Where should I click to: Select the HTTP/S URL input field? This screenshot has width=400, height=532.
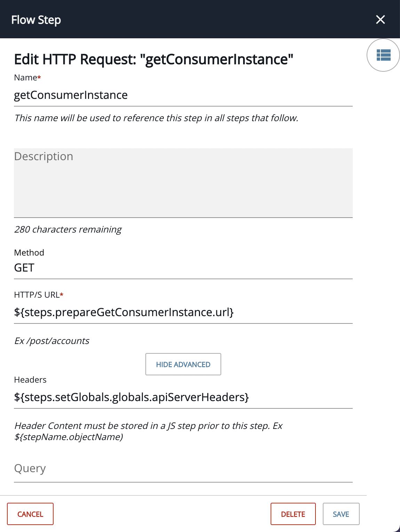coord(183,312)
